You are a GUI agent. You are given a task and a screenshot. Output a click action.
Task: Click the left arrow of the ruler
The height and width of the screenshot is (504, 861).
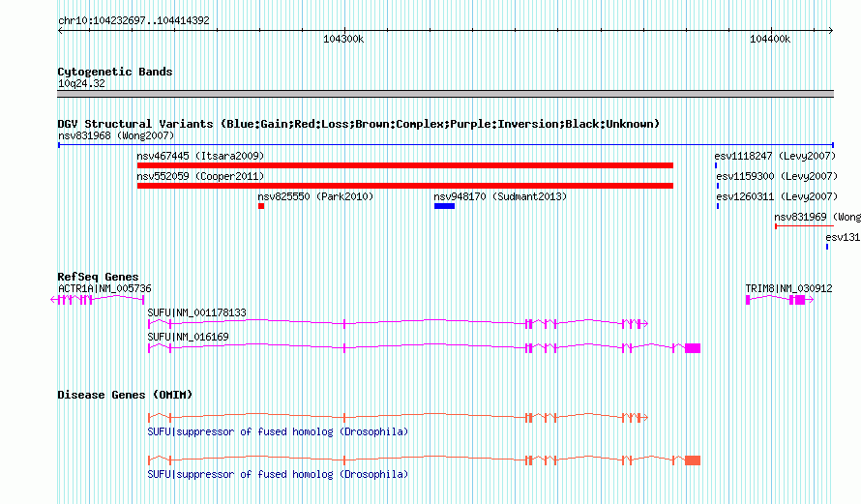pyautogui.click(x=60, y=31)
